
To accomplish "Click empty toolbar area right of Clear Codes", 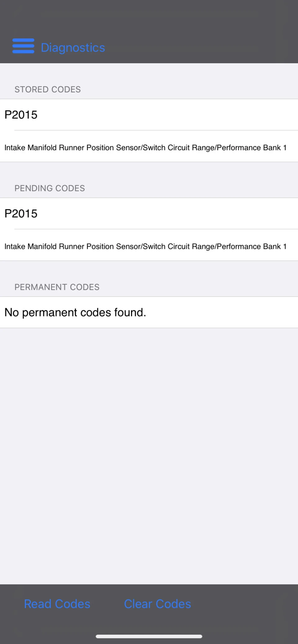I will [245, 604].
